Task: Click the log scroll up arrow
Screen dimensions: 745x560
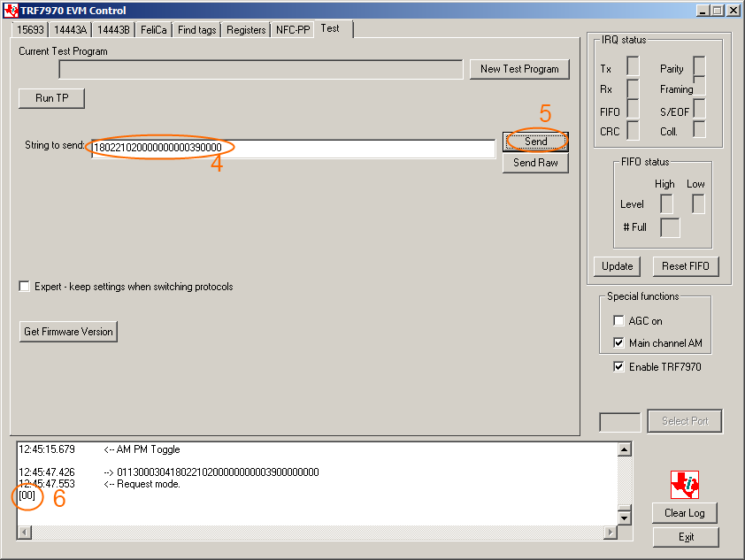Action: [x=625, y=449]
